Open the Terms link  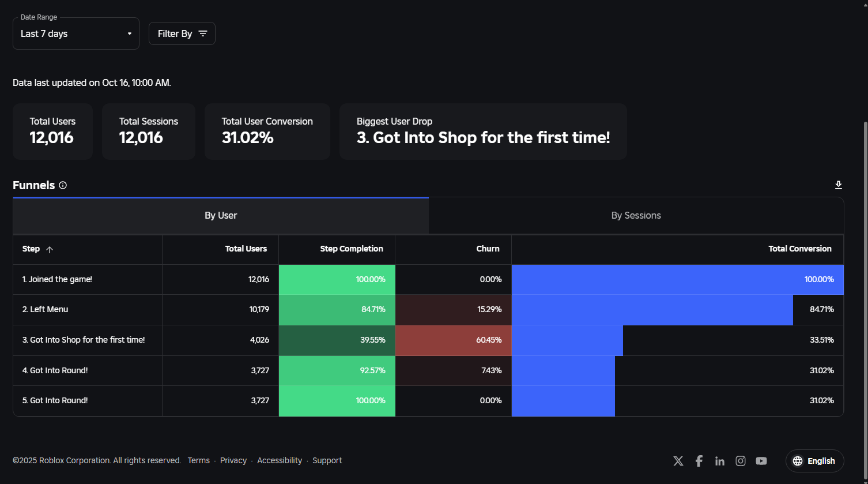[199, 460]
